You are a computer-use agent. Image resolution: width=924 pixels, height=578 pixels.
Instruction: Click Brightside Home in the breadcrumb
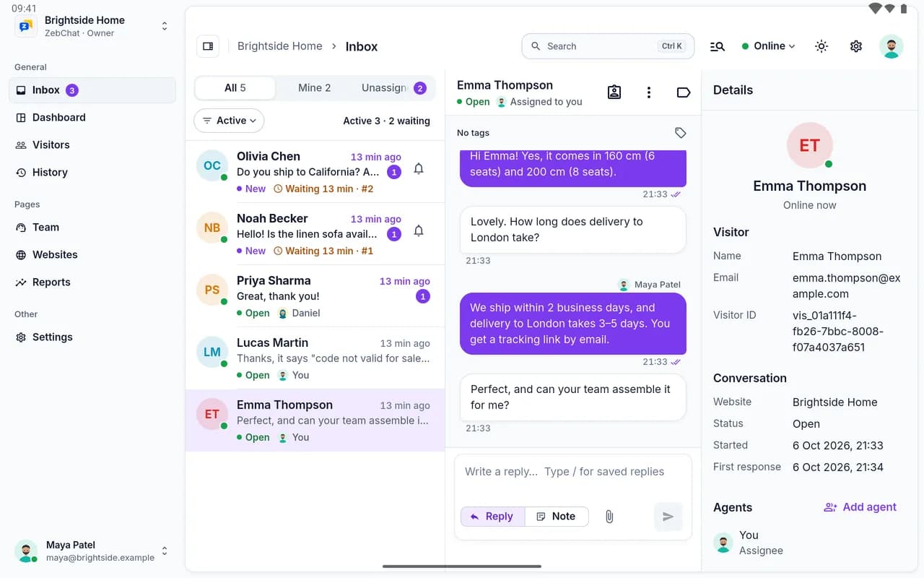(x=280, y=46)
